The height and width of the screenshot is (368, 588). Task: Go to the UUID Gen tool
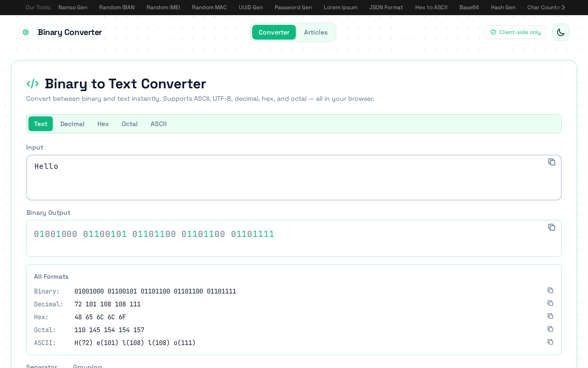coord(251,7)
